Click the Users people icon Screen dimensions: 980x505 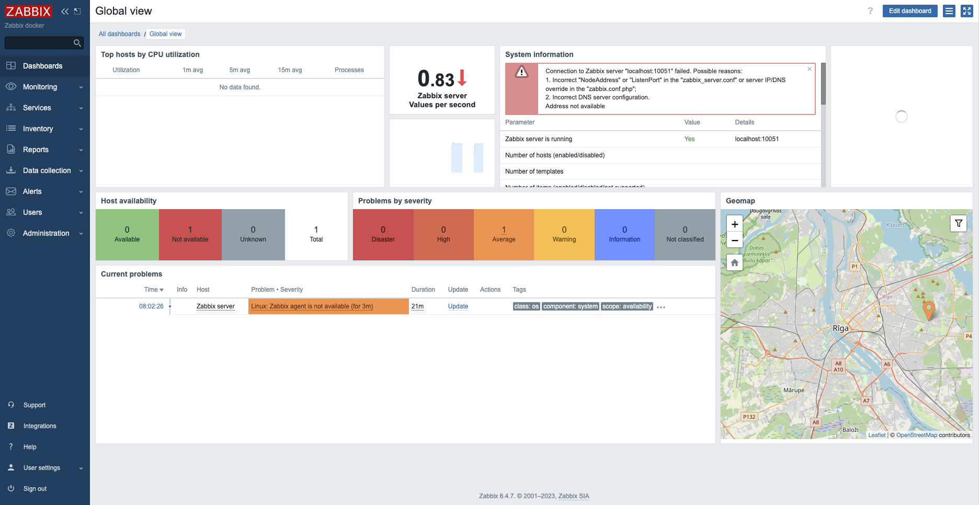11,212
